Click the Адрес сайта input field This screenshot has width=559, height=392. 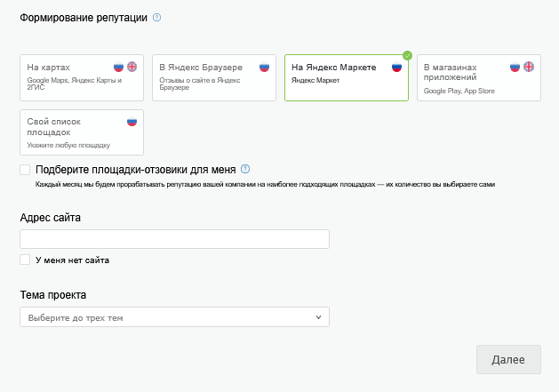pyautogui.click(x=174, y=239)
